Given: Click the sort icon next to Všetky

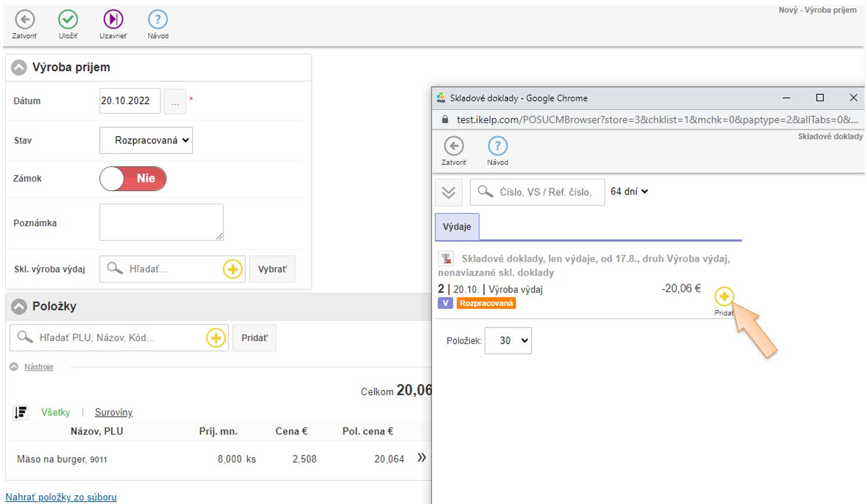Looking at the screenshot, I should [x=20, y=413].
